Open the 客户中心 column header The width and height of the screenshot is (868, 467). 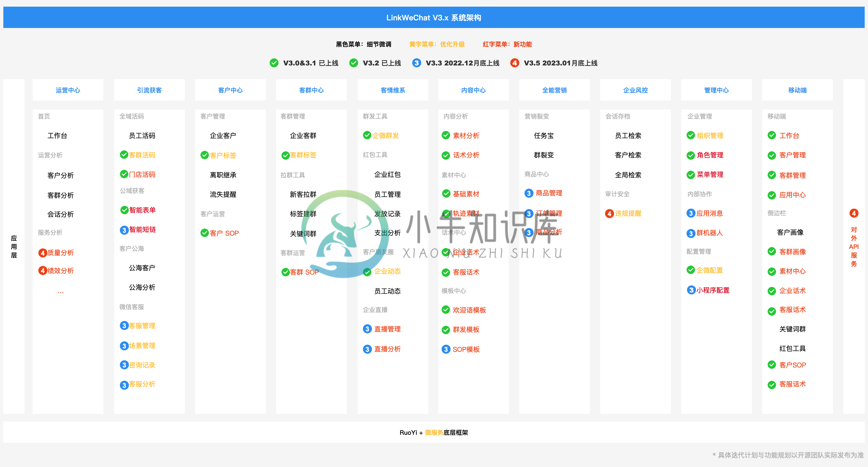pos(230,90)
